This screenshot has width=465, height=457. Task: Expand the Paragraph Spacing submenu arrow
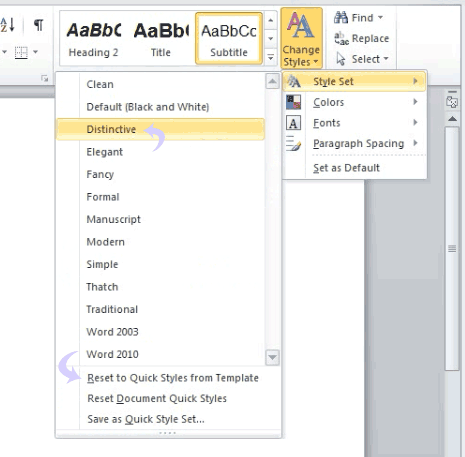[415, 143]
